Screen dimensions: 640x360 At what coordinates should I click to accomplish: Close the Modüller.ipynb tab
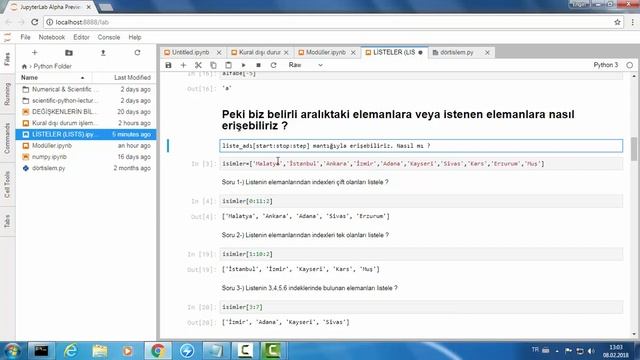pyautogui.click(x=353, y=53)
